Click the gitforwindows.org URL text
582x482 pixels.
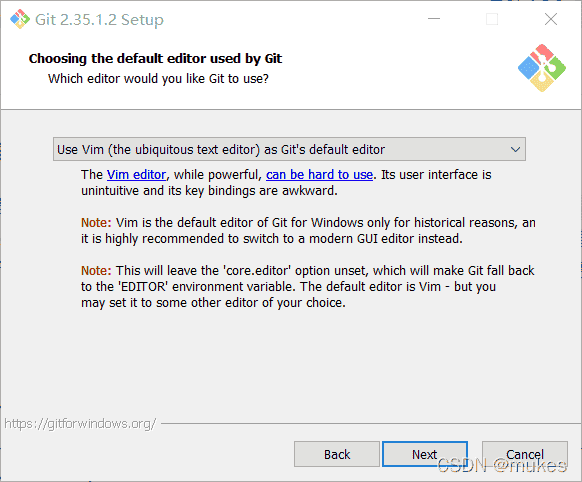pyautogui.click(x=80, y=423)
